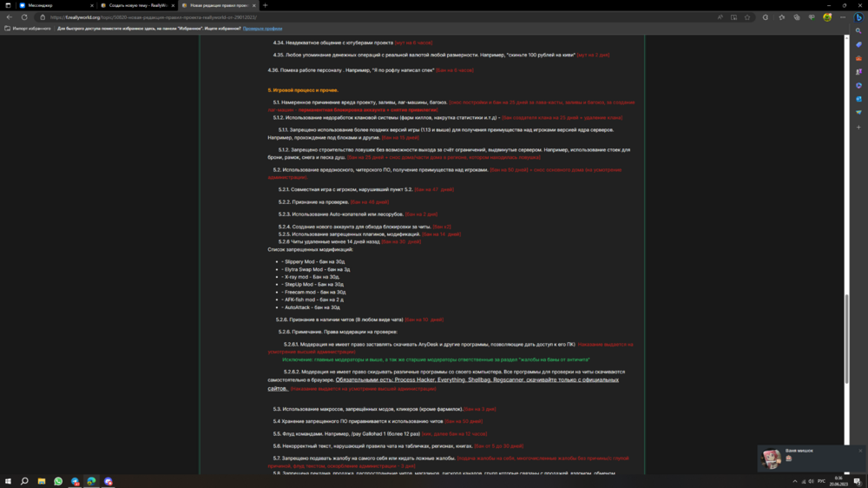Open Microsoft Edge taskbar icon
868x488 pixels.
point(91,481)
